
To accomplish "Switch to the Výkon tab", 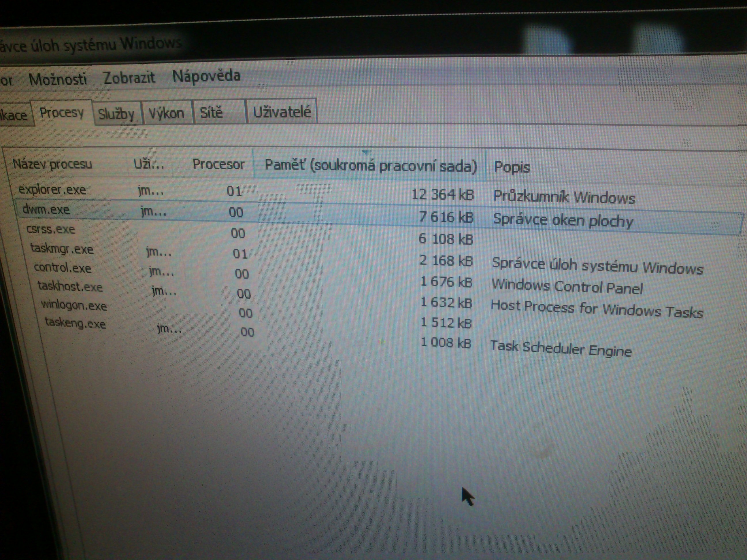I will 167,113.
